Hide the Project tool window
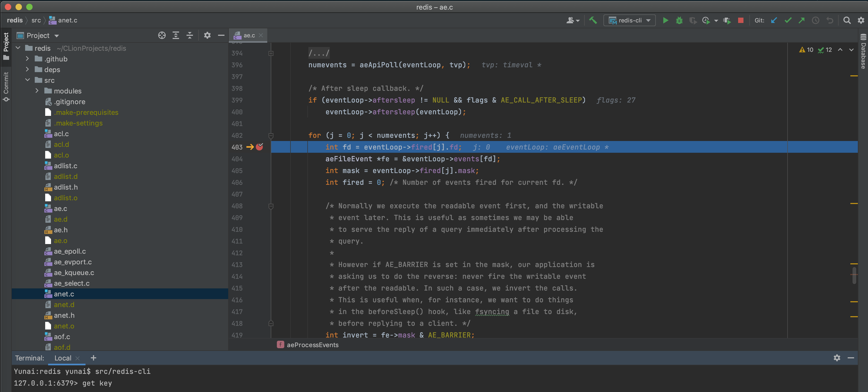The height and width of the screenshot is (392, 868). 221,35
